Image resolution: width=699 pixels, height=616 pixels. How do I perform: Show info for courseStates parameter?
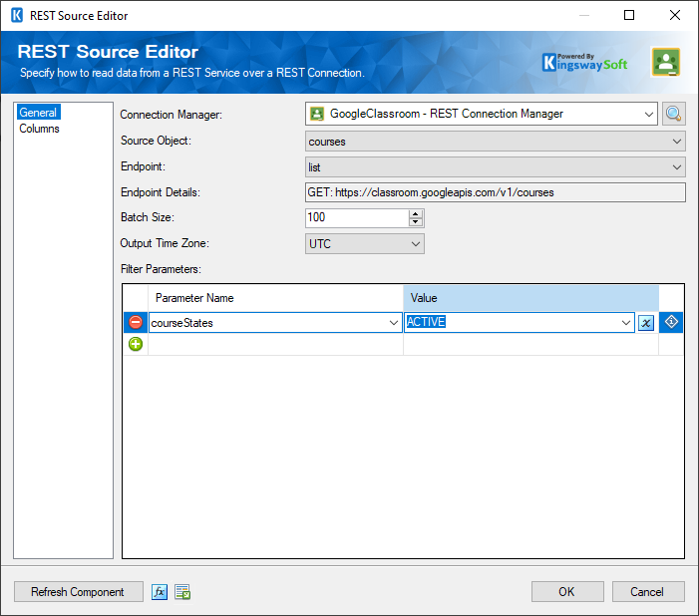pos(671,321)
